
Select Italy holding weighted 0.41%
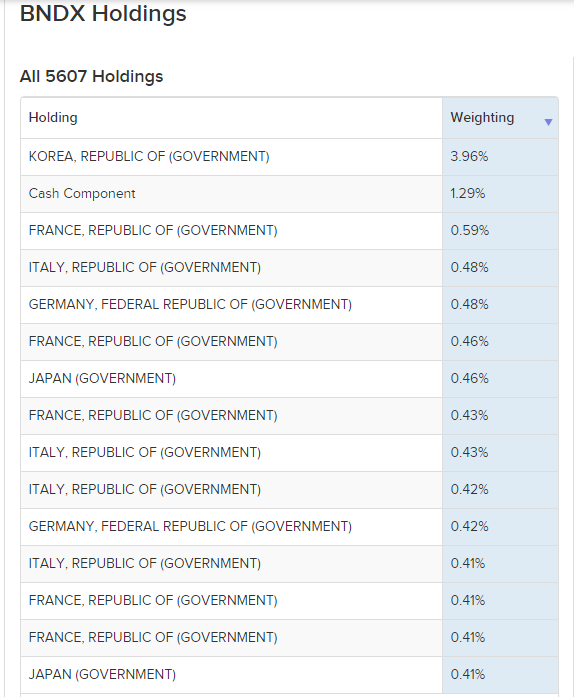coord(145,563)
